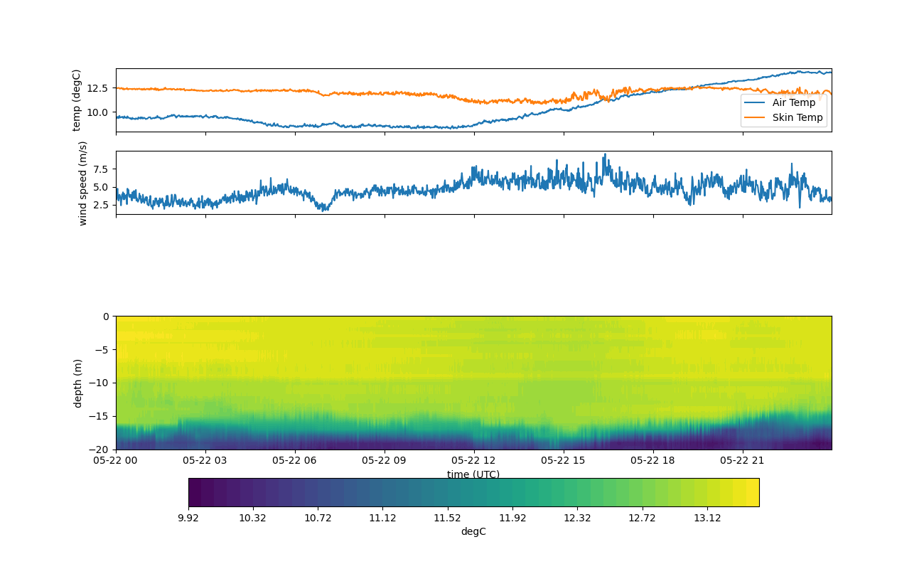
Task: Select the 9.92 colorbar tick label
Action: (x=188, y=518)
